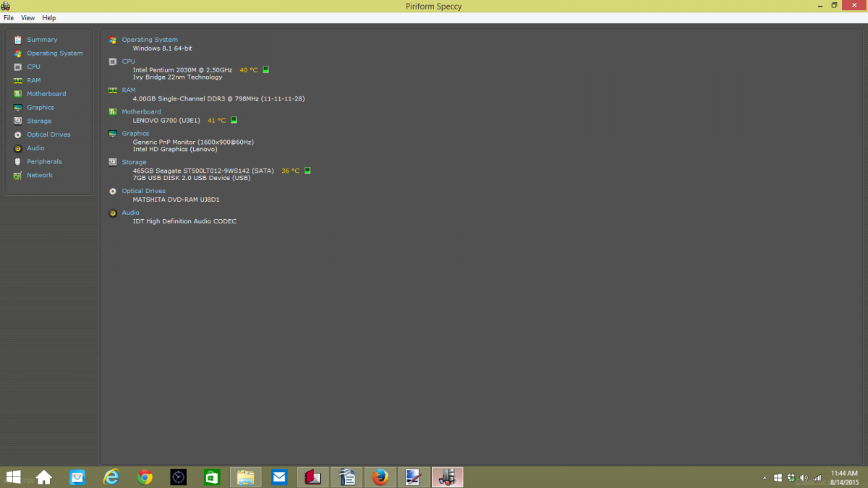Open the network signal tray icon
868x488 pixels.
tap(817, 478)
